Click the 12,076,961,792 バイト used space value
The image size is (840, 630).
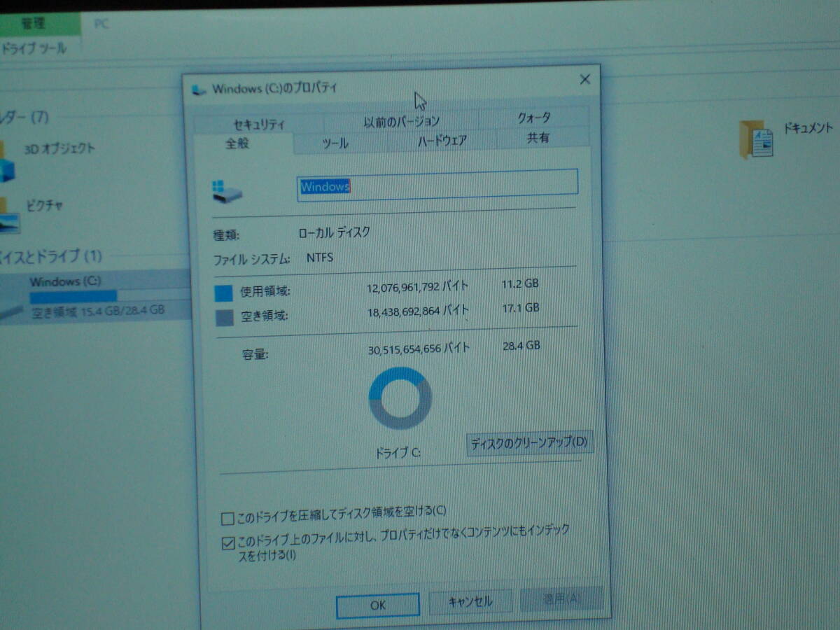pyautogui.click(x=418, y=287)
